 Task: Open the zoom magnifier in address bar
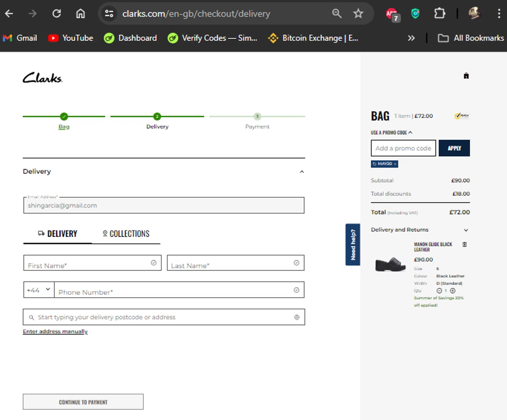click(337, 14)
